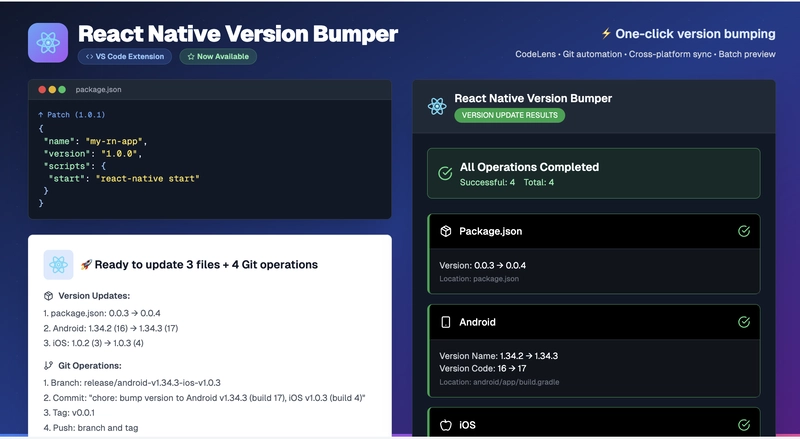Click the Location: package.json text
800x439 pixels.
(x=479, y=279)
